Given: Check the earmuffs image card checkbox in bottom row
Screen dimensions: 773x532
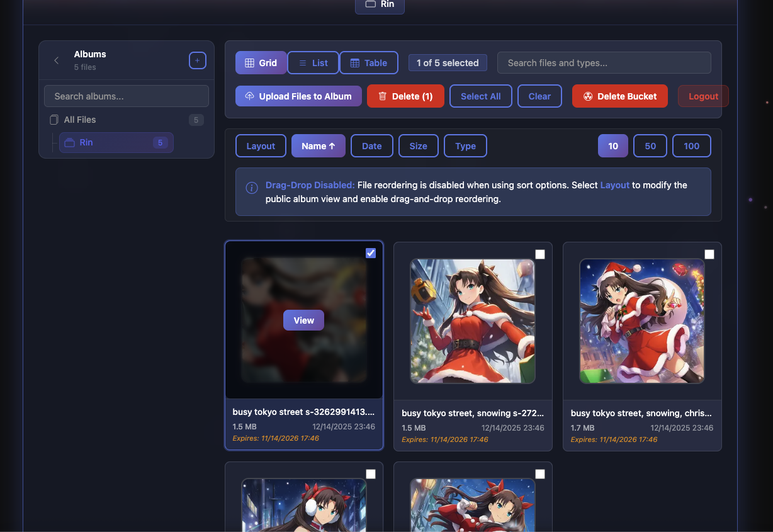Looking at the screenshot, I should tap(371, 474).
